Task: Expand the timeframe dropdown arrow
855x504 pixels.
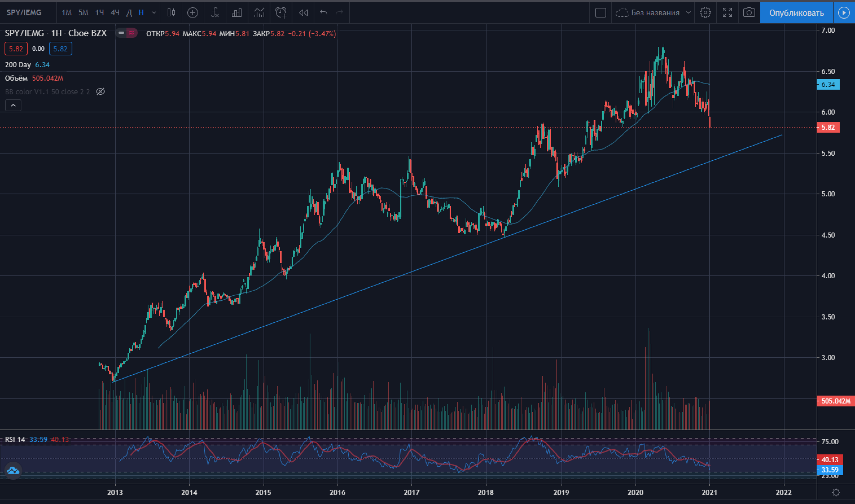Action: tap(154, 13)
